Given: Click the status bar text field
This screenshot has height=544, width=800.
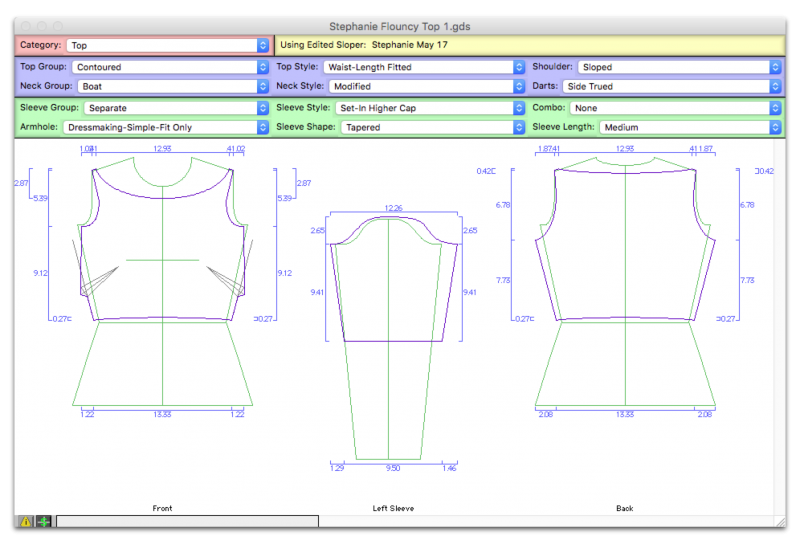Looking at the screenshot, I should click(x=187, y=521).
